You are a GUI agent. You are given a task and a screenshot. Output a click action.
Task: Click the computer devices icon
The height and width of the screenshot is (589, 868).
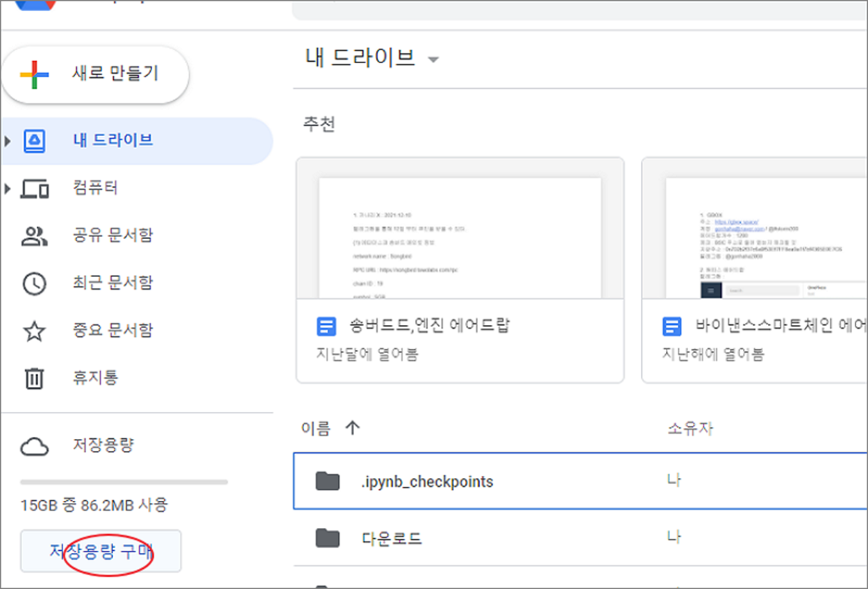click(35, 189)
